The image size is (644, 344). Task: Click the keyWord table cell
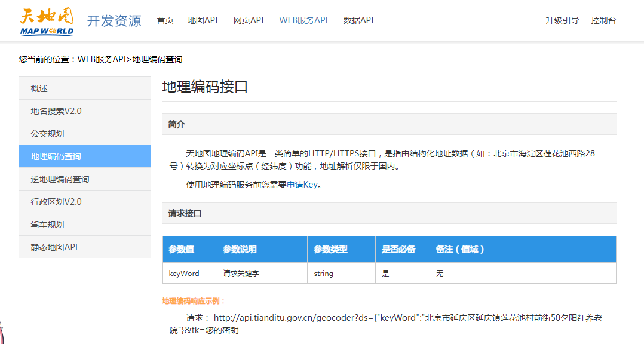[x=190, y=273]
